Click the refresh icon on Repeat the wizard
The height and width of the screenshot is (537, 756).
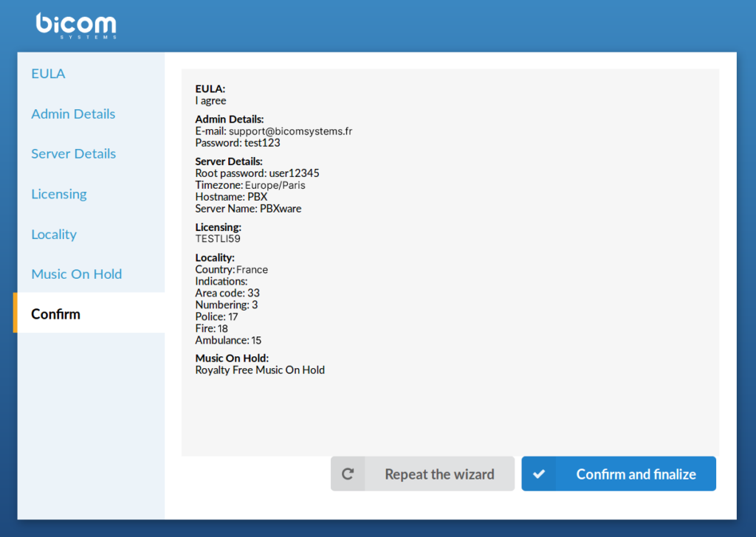tap(348, 474)
